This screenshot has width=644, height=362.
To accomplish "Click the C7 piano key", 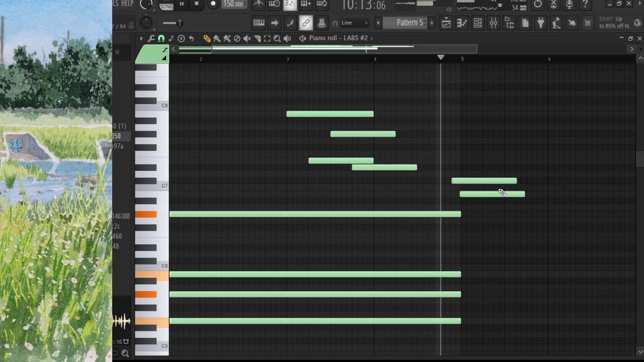I will (152, 186).
